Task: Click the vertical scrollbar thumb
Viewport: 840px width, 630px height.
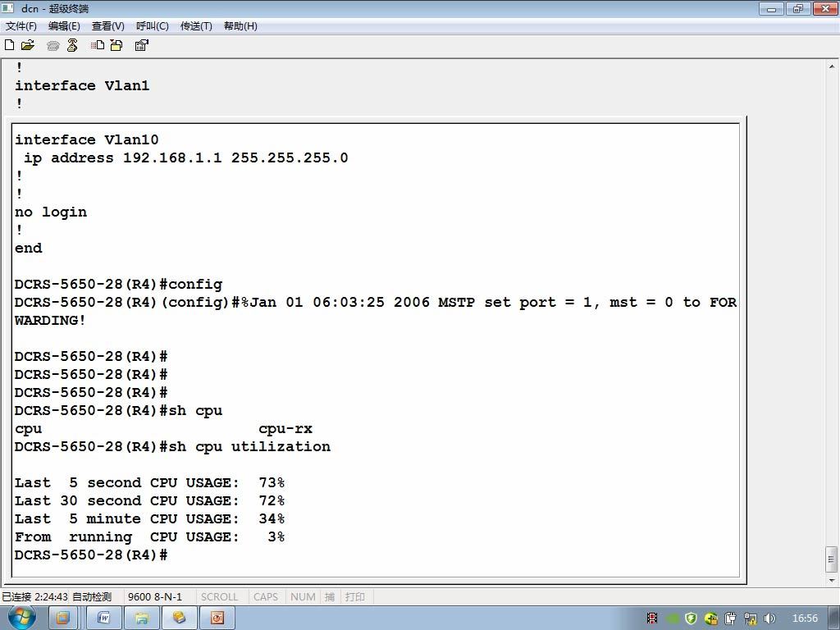Action: pyautogui.click(x=832, y=559)
